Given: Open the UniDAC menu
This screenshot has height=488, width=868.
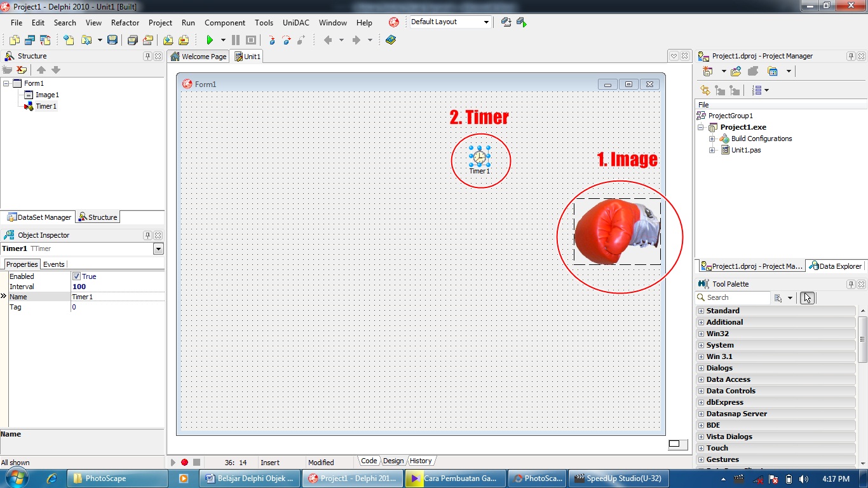Looking at the screenshot, I should point(296,22).
